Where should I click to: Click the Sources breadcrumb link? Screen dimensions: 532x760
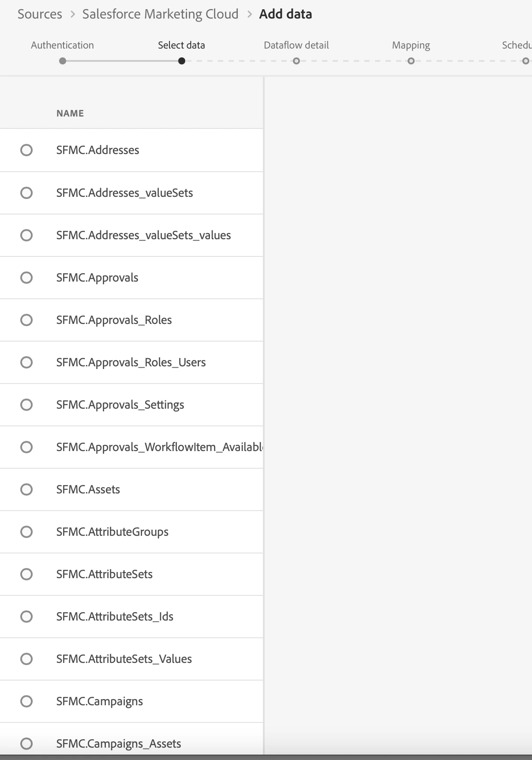pos(40,14)
